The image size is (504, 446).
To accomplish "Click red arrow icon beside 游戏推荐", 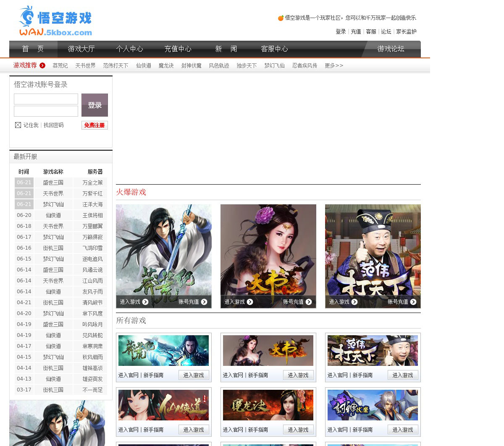I will [x=42, y=65].
